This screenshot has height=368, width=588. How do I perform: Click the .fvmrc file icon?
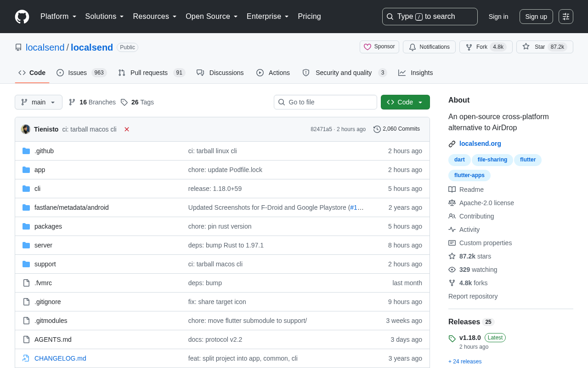pos(26,283)
